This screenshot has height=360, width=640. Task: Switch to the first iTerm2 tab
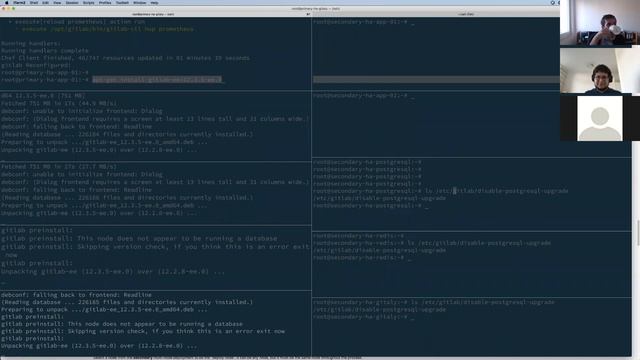point(154,14)
